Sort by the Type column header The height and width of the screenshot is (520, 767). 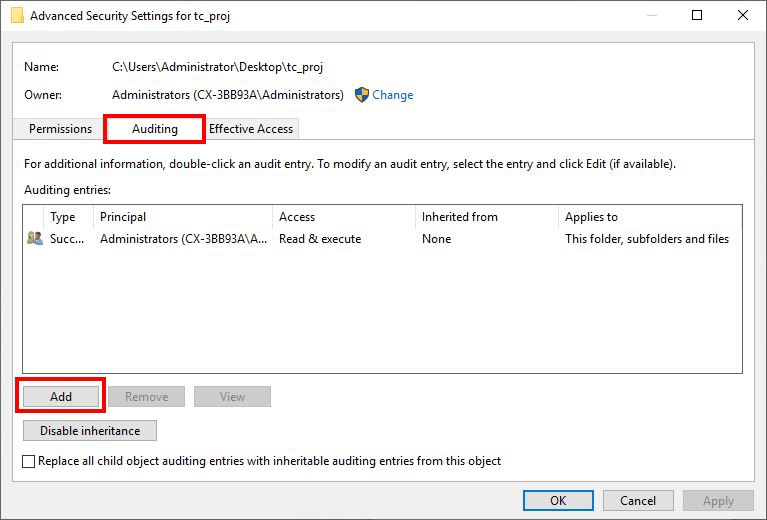(68, 217)
